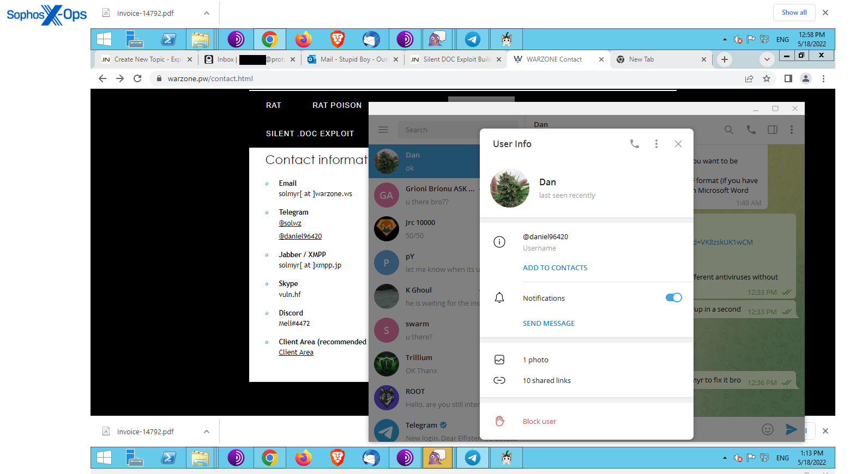Reload the warzone.pw page

137,78
